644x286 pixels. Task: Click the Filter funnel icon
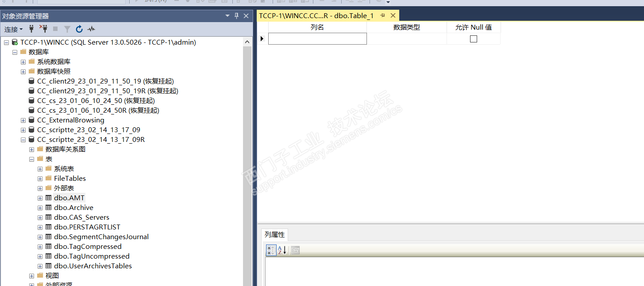click(67, 29)
